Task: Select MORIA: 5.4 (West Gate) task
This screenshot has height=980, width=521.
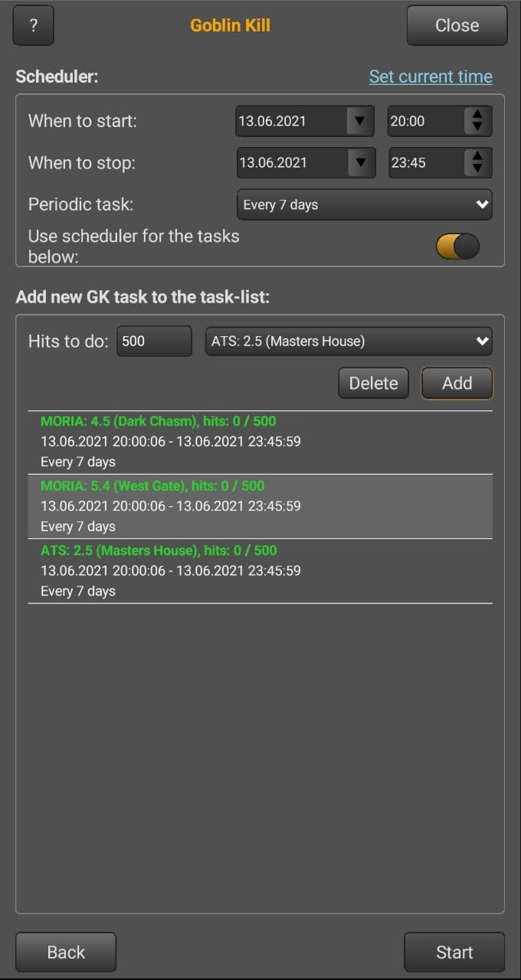Action: [x=260, y=506]
